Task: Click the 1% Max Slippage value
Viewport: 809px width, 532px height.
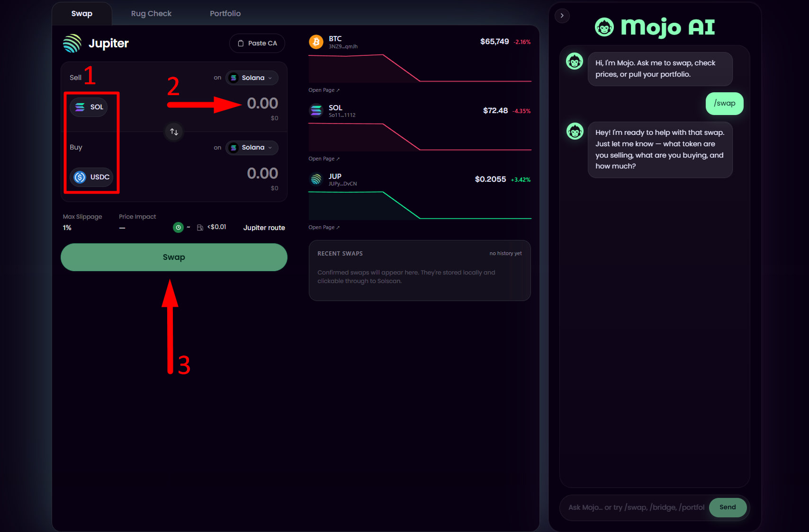Action: (67, 228)
